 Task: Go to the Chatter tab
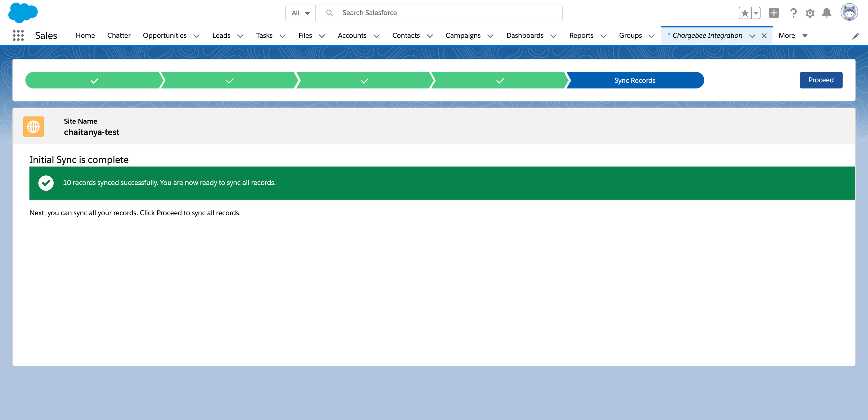tap(119, 35)
